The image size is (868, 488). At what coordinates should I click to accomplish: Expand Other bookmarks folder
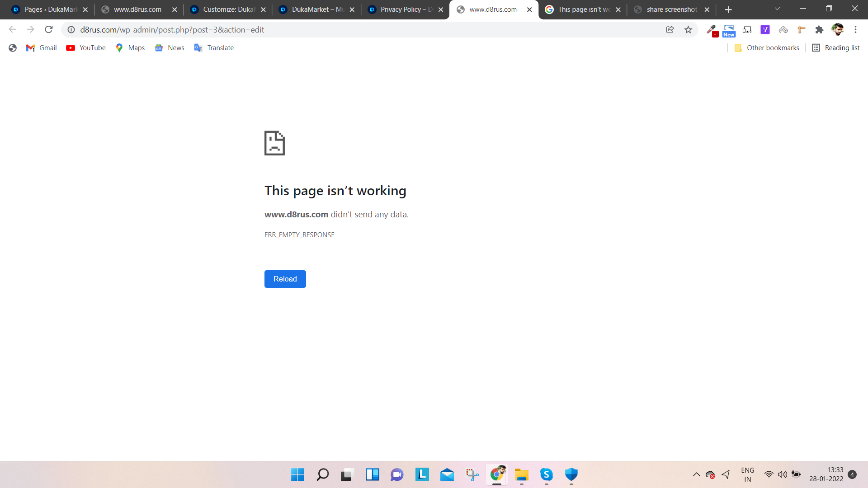point(767,48)
